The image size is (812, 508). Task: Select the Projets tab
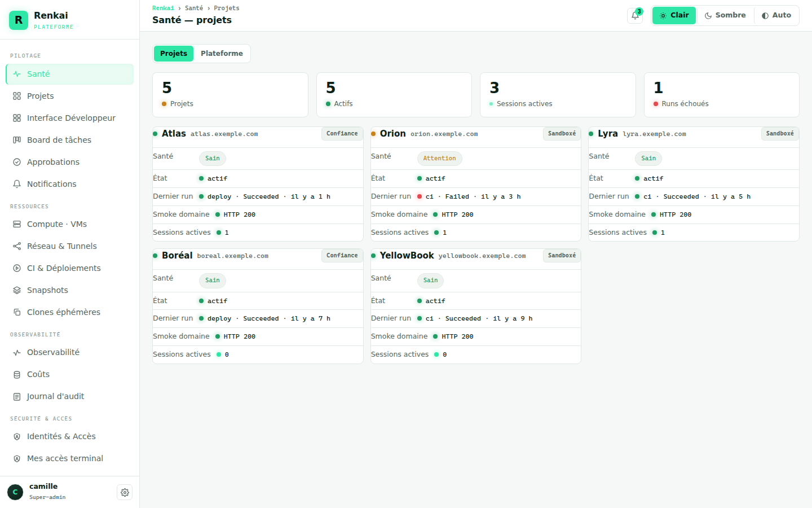point(174,54)
